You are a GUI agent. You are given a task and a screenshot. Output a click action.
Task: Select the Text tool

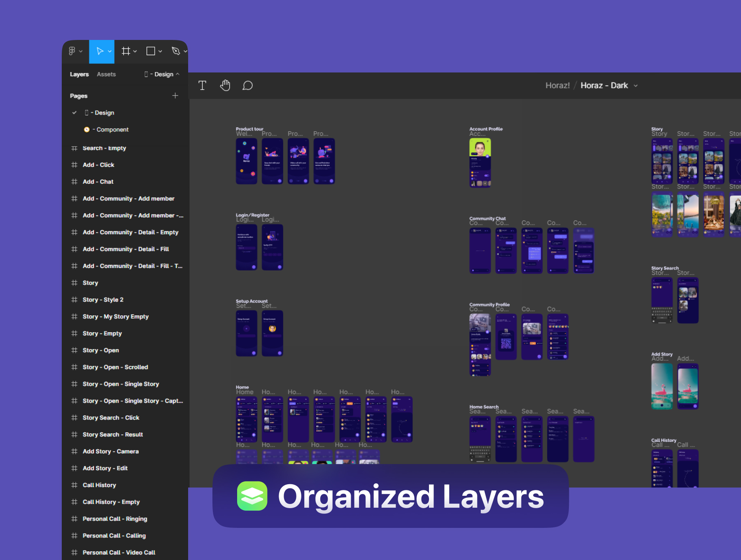[202, 86]
